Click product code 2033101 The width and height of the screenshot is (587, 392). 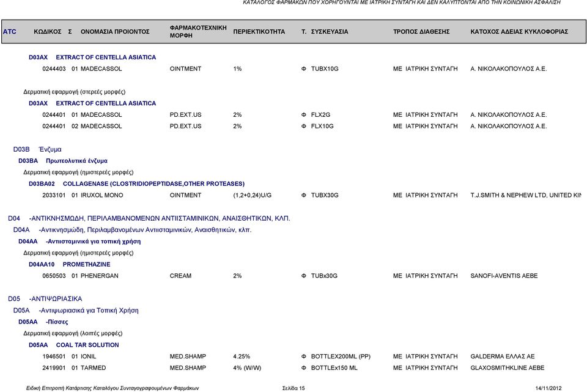tap(54, 196)
